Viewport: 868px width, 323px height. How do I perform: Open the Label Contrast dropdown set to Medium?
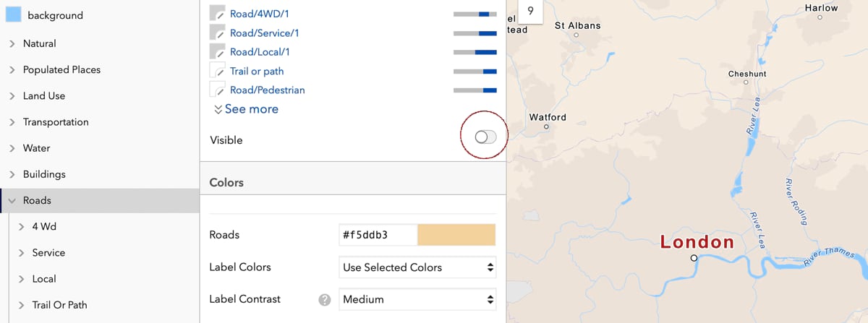tap(417, 299)
